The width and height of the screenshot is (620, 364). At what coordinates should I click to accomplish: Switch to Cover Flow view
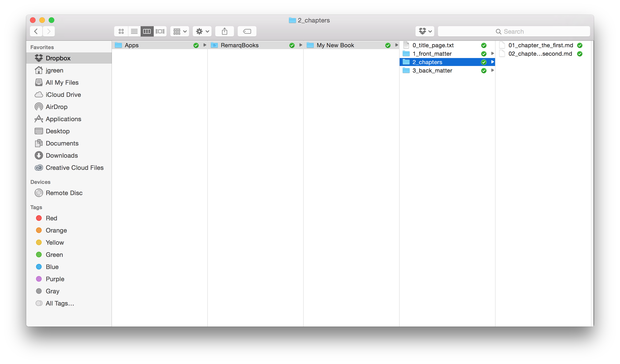pyautogui.click(x=160, y=31)
